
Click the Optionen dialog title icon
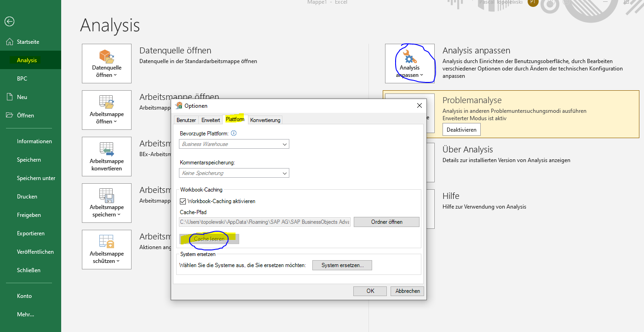pyautogui.click(x=179, y=105)
